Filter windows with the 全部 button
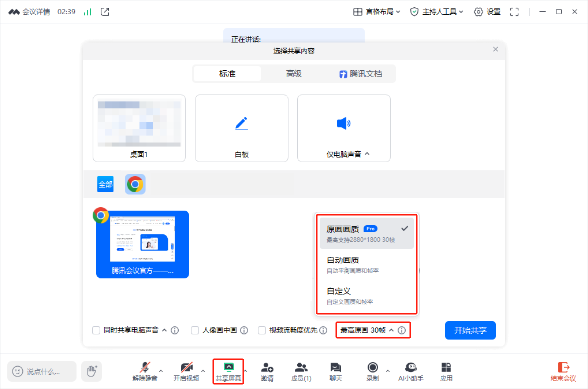Viewport: 588px width, 389px height. tap(105, 184)
